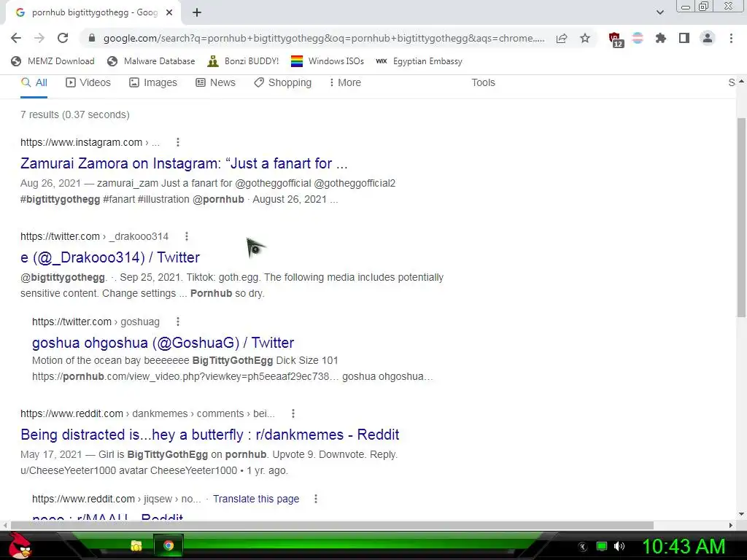This screenshot has height=560, width=747.
Task: Open options for the dankmemes Reddit result
Action: point(293,413)
